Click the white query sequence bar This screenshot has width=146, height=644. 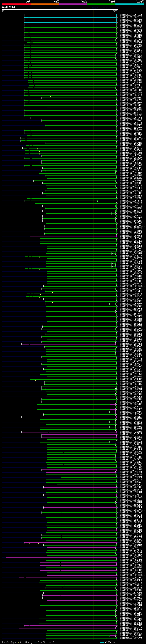tap(60, 10)
